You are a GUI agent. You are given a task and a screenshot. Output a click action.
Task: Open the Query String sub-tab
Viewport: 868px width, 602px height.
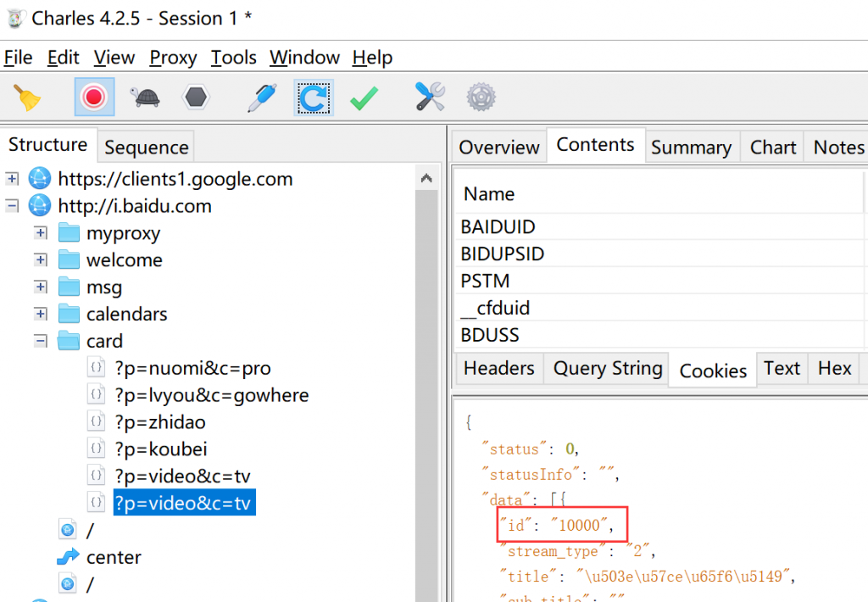click(x=607, y=368)
